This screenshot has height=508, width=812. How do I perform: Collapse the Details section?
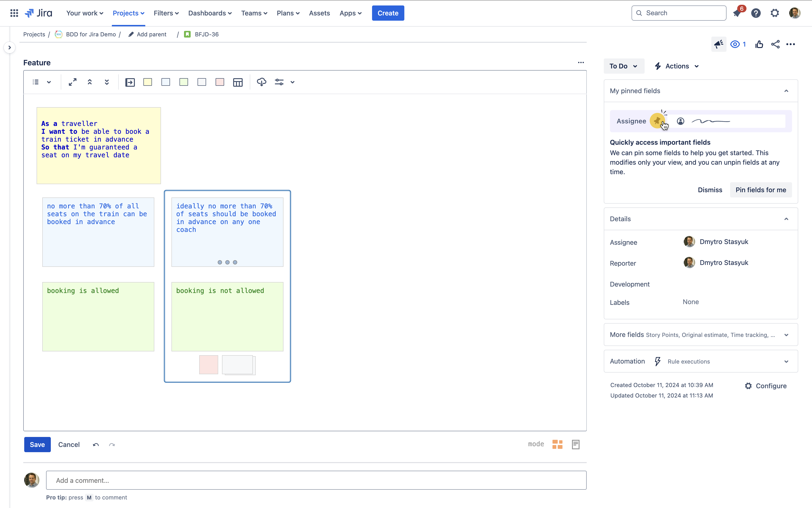point(786,219)
